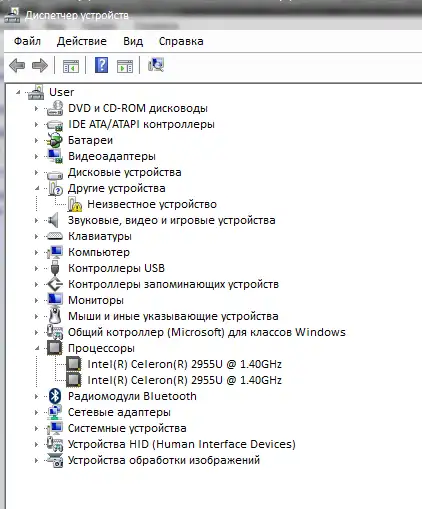Collapse the Процессоры tree node
This screenshot has width=422, height=509.
pyautogui.click(x=37, y=348)
